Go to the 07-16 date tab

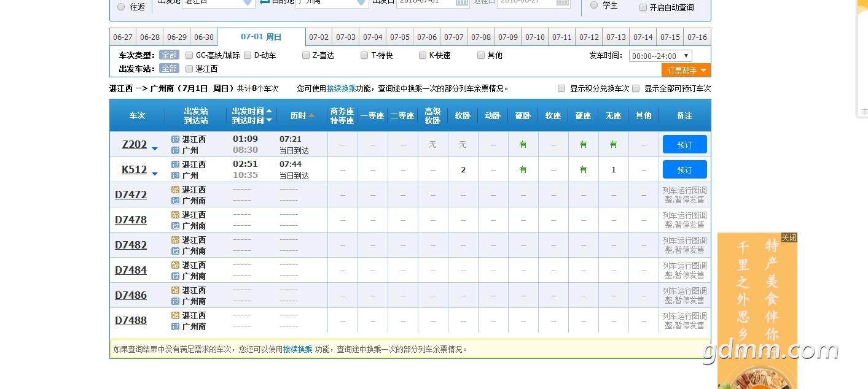click(x=697, y=37)
